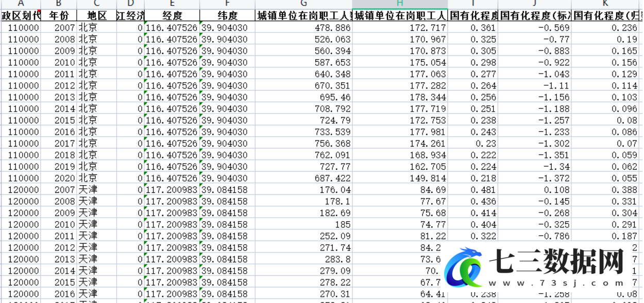Select column A header

(21, 4)
